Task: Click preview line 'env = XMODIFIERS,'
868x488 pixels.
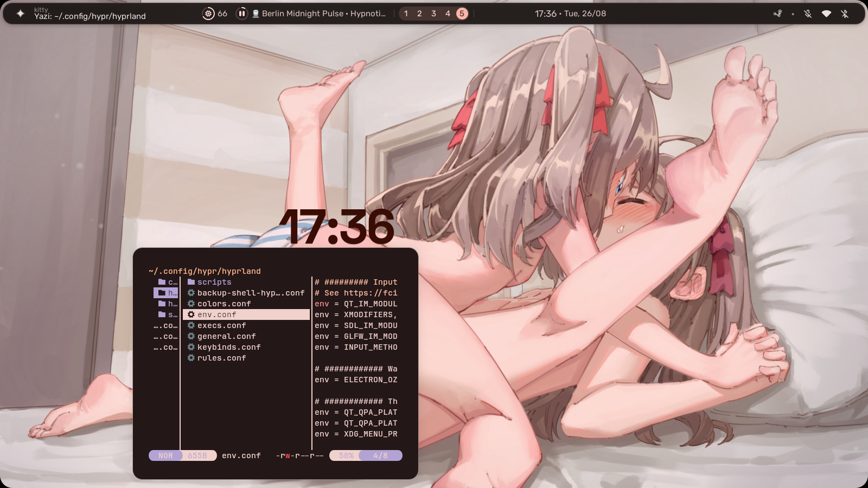Action: click(356, 314)
